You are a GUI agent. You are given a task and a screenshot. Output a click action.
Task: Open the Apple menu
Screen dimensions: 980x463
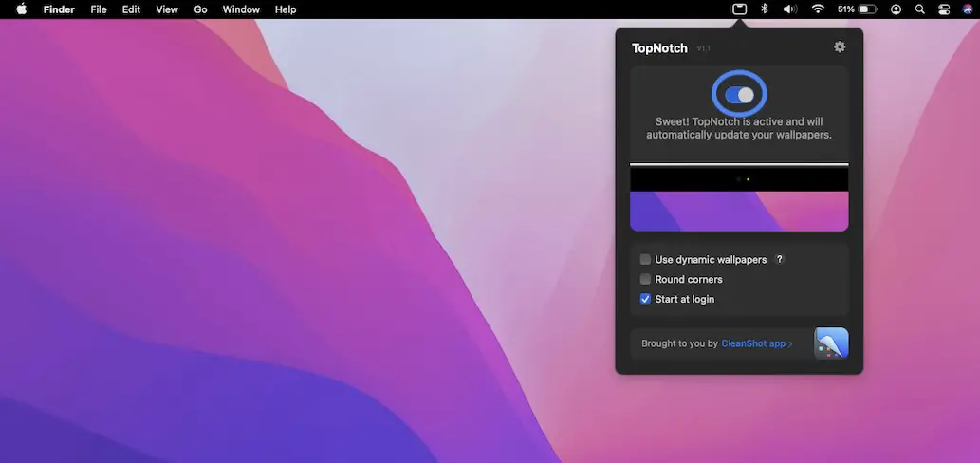[21, 9]
